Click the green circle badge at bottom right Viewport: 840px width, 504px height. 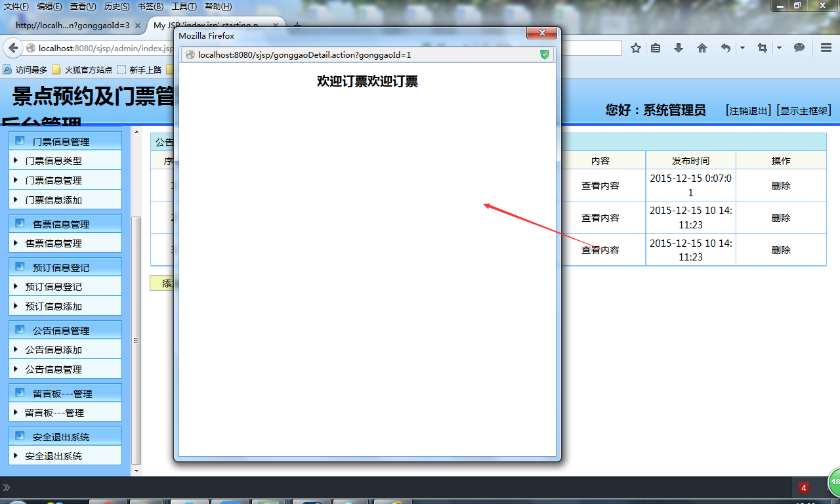[x=834, y=482]
